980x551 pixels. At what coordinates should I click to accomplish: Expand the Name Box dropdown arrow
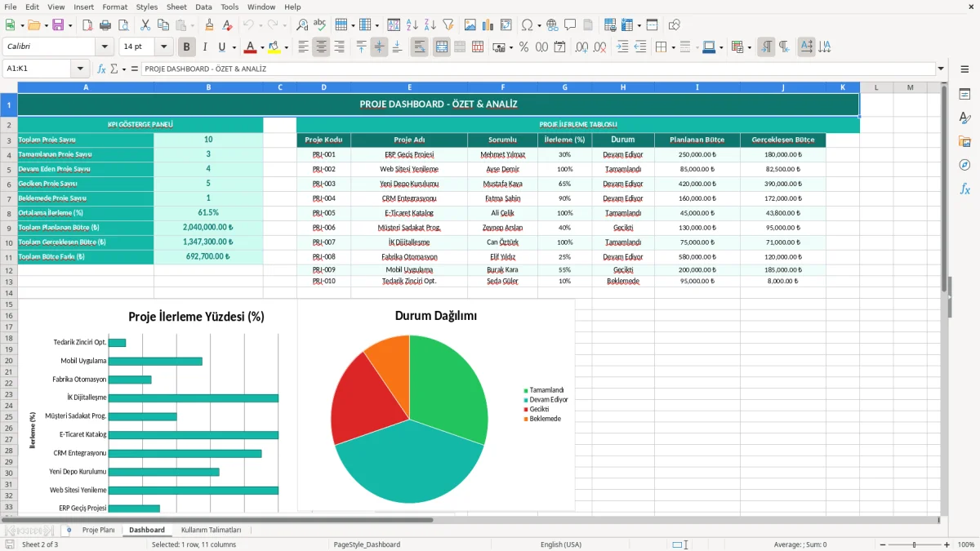coord(80,69)
